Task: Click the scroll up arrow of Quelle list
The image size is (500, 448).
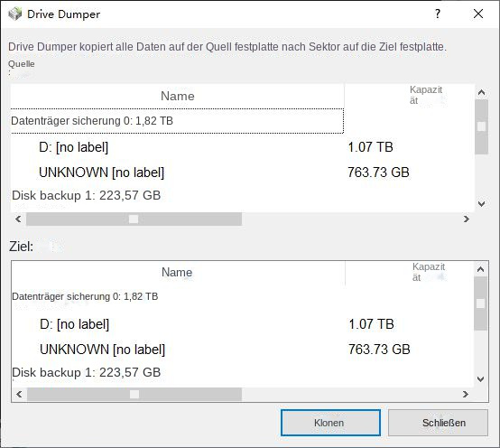Action: point(482,92)
